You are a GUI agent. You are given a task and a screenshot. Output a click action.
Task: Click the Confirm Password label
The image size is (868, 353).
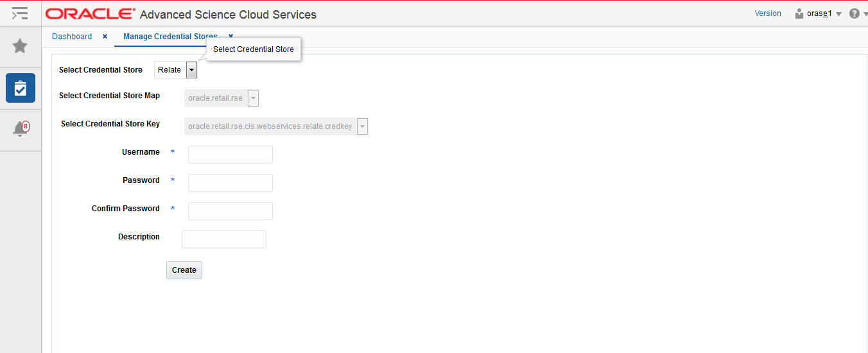[126, 209]
